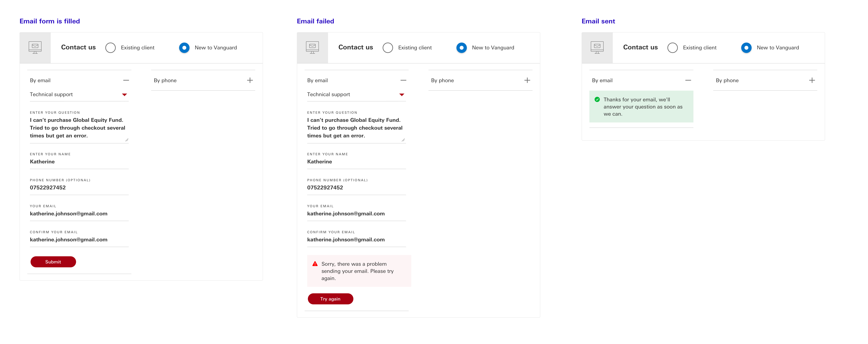
Task: Click the By phone header in the filled form panel
Action: pos(165,80)
